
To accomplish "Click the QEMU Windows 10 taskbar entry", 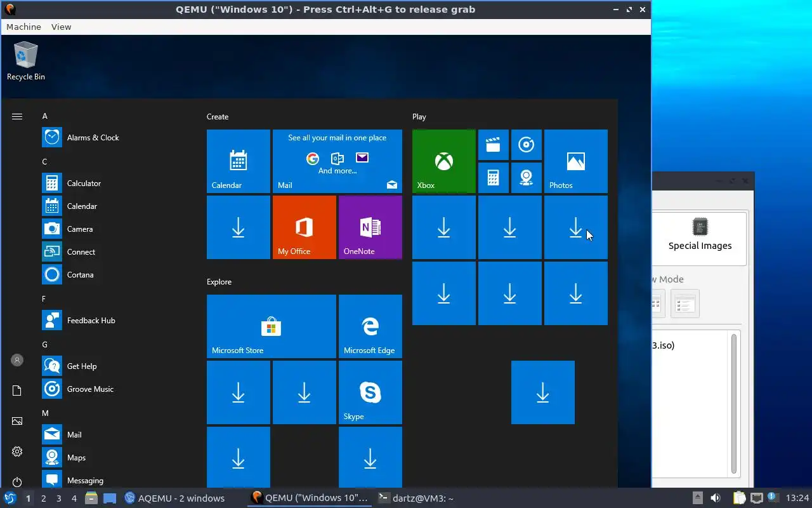I will [310, 498].
